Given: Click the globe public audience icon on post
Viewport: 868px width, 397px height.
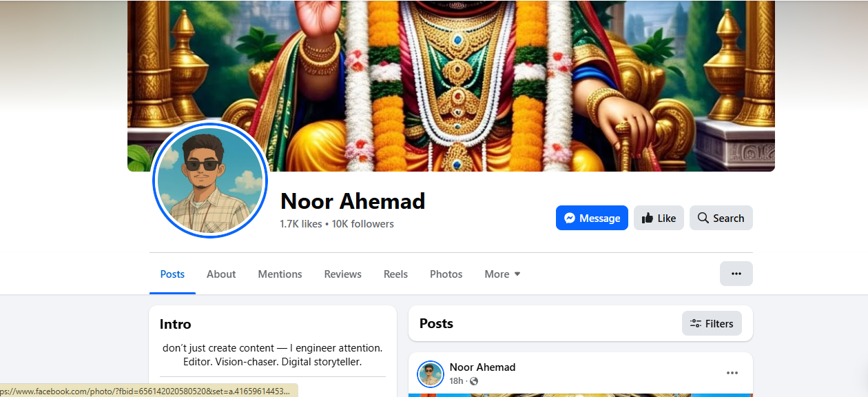Looking at the screenshot, I should [474, 381].
